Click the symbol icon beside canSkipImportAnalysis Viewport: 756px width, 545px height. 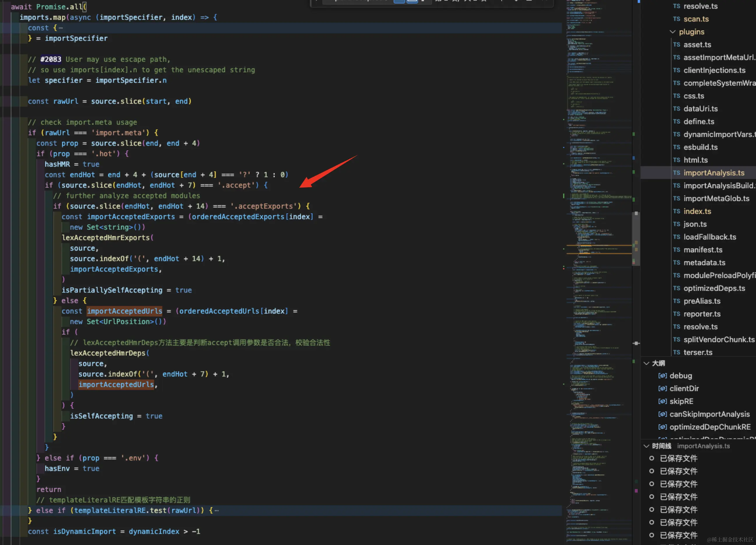pos(662,414)
